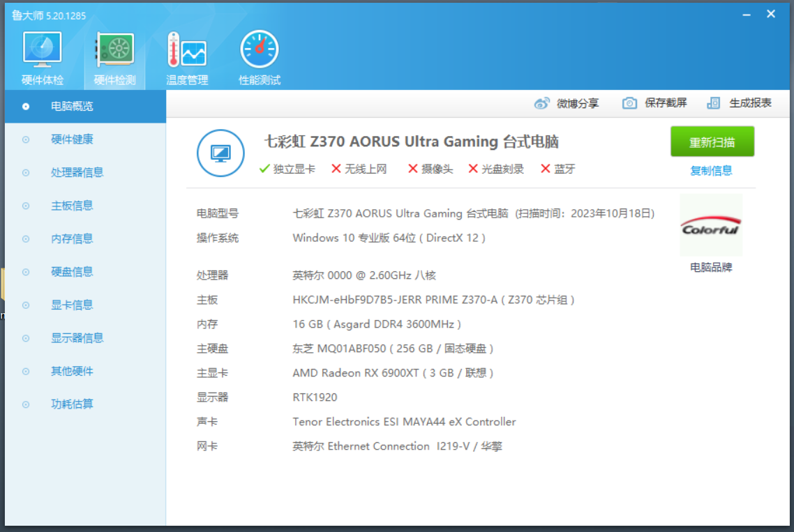Viewport: 794px width, 532px height.
Task: Click the motherboard value HKCJM-eHbF9D7B5-JERR PRIME Z370-A
Action: click(x=433, y=301)
